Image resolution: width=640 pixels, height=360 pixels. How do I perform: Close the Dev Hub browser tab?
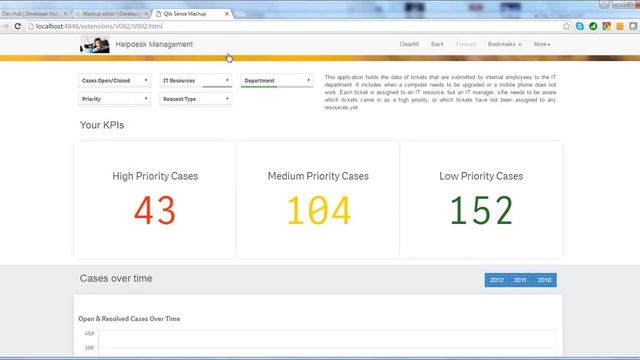(65, 14)
